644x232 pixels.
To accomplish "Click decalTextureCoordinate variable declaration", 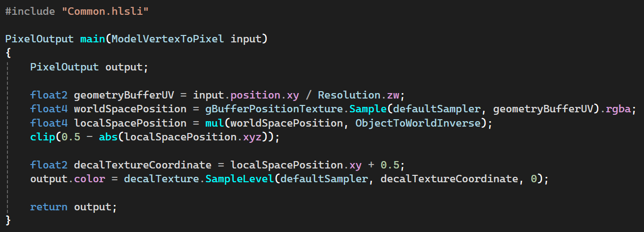I will tap(143, 165).
